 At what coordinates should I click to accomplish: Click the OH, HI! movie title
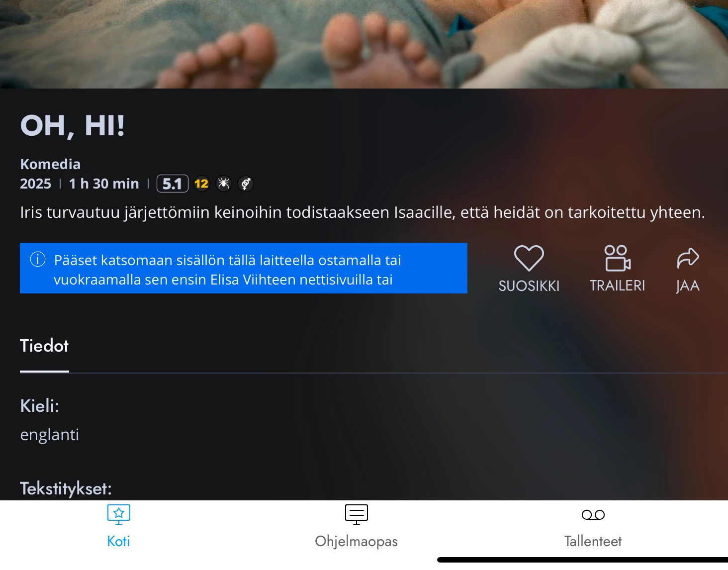[73, 125]
